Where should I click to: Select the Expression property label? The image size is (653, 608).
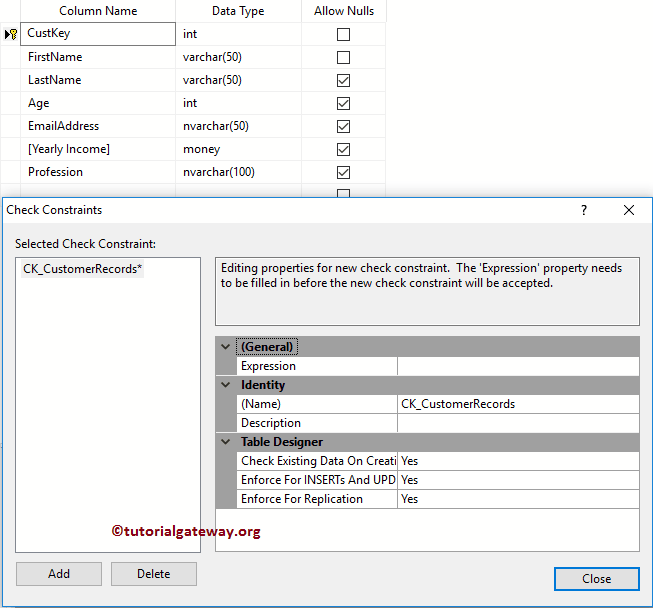[317, 366]
